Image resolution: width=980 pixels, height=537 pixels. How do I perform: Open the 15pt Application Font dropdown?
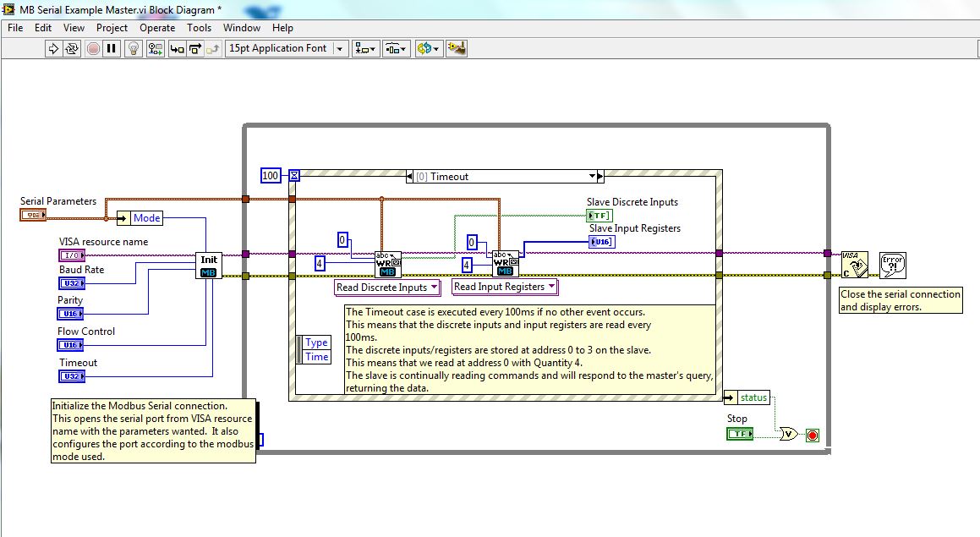(286, 49)
